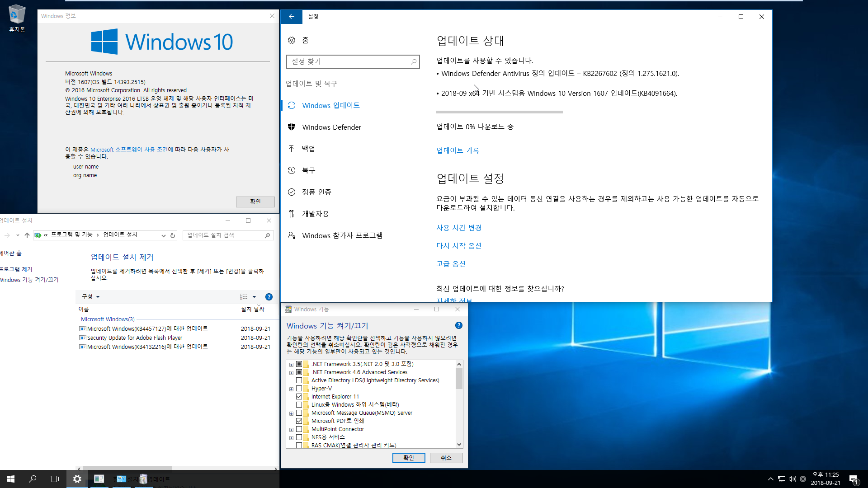Click the 설정 찾기 search field
The height and width of the screenshot is (488, 868).
353,62
